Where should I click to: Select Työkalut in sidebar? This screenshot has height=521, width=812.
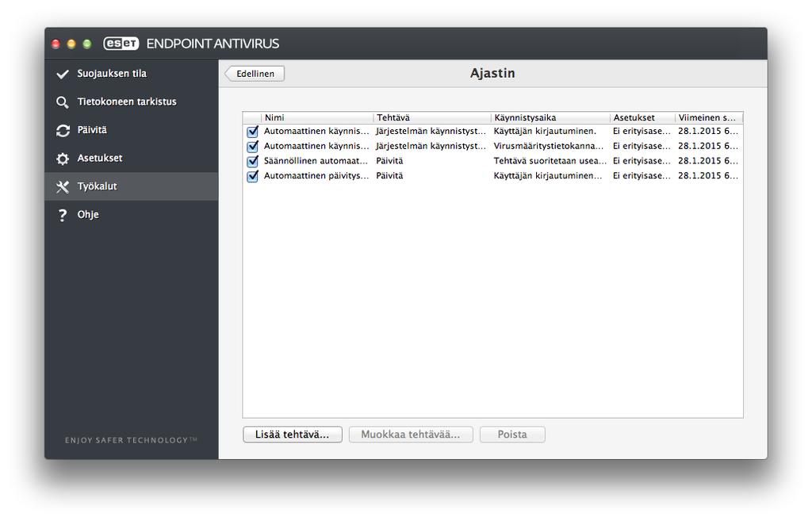[132, 186]
